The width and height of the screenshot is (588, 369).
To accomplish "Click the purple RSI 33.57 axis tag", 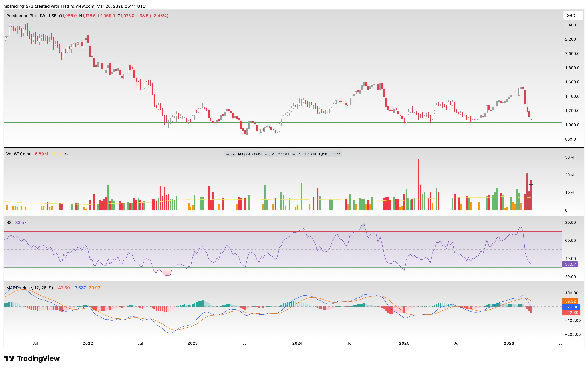I will click(570, 264).
